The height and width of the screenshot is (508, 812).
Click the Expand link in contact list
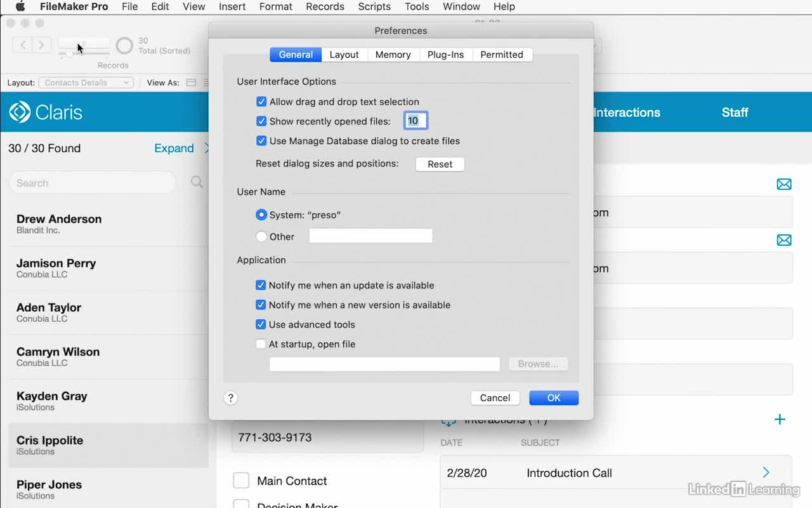pos(174,148)
